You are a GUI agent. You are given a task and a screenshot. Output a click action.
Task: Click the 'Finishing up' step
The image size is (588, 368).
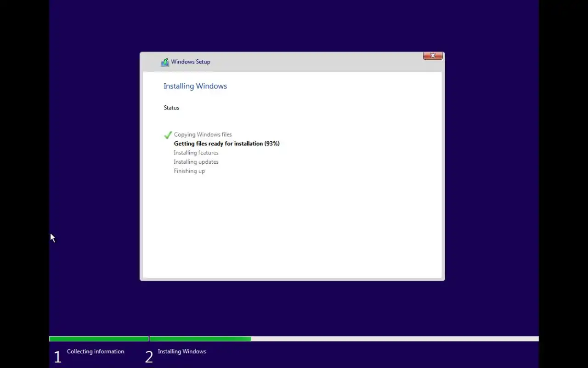coord(189,171)
